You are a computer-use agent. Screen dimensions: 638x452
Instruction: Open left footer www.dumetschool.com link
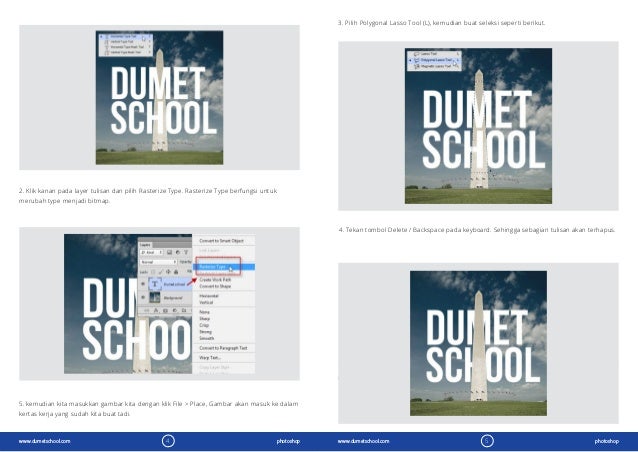(x=44, y=441)
